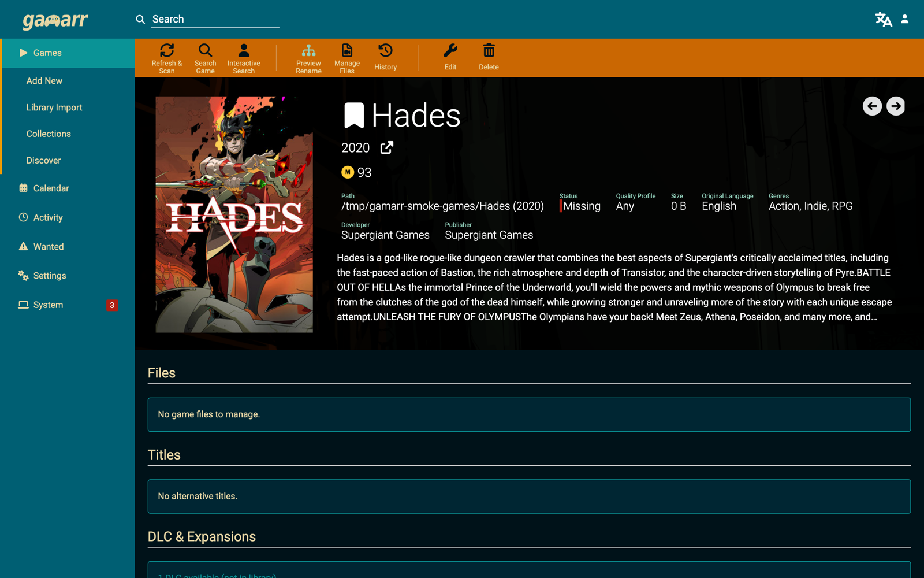This screenshot has height=578, width=924.
Task: Open the System page
Action: coord(68,305)
